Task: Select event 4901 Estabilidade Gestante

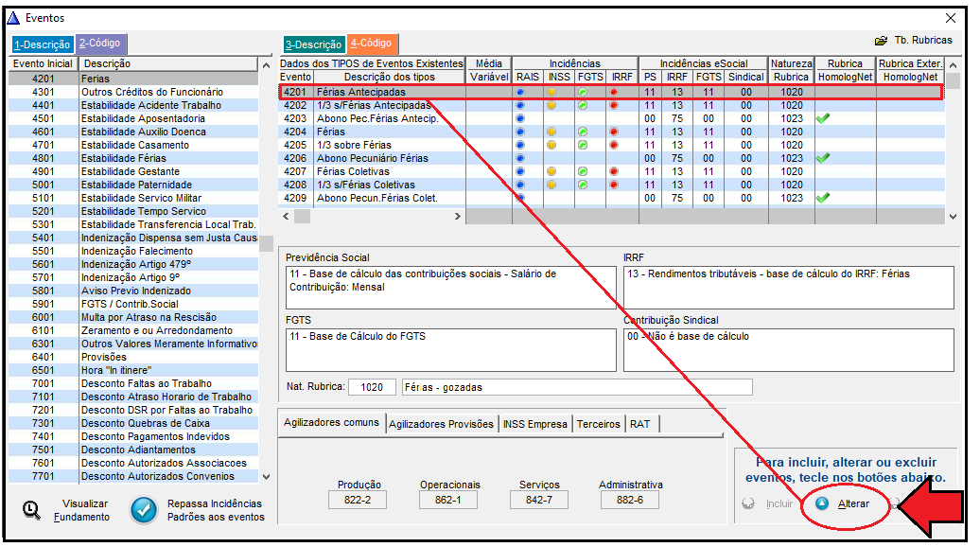Action: pyautogui.click(x=133, y=171)
